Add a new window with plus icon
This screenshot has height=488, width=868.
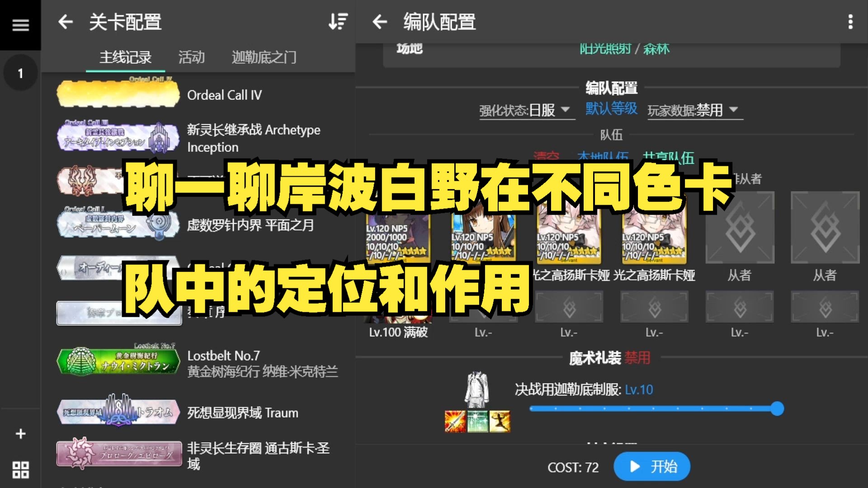20,434
